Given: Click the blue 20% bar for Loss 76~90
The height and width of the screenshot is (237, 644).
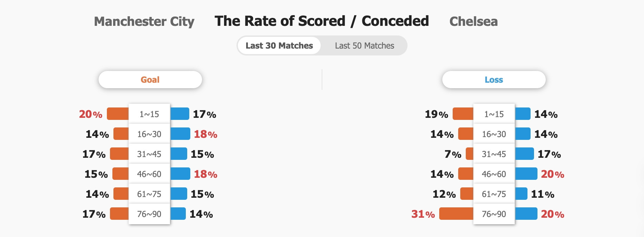Looking at the screenshot, I should tap(526, 214).
